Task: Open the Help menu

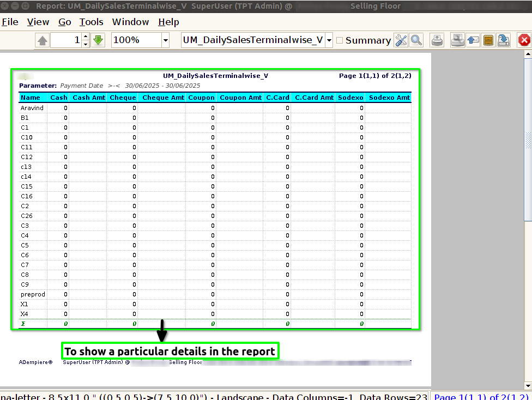Action: click(168, 22)
